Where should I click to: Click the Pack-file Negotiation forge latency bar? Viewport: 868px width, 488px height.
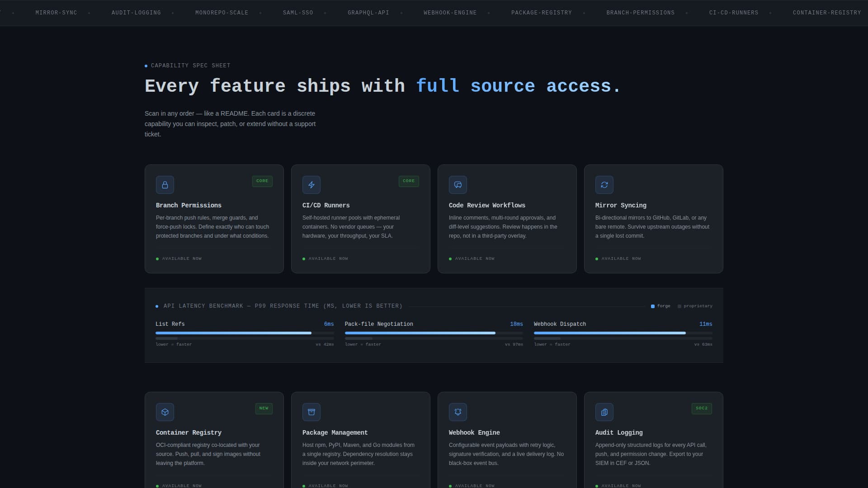point(420,333)
